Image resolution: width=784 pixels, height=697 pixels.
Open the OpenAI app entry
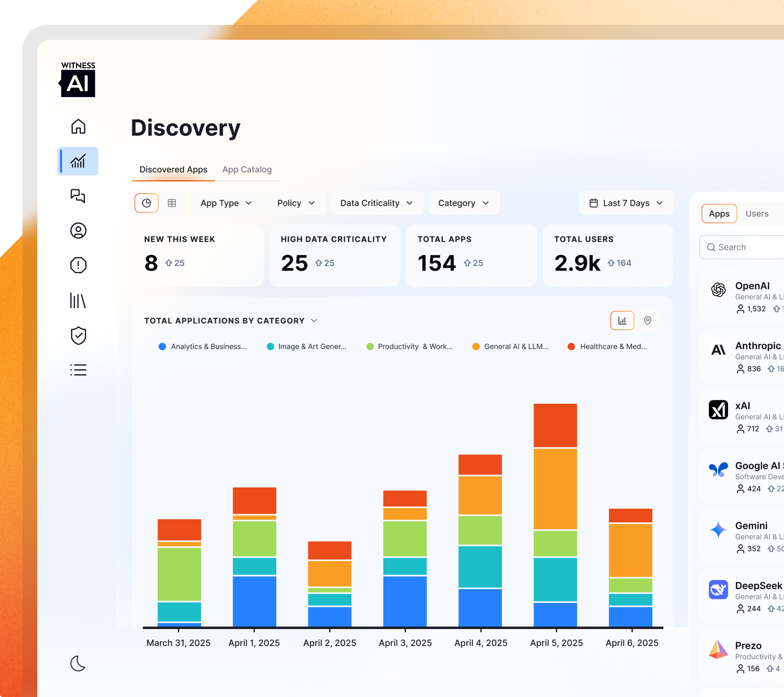point(742,297)
